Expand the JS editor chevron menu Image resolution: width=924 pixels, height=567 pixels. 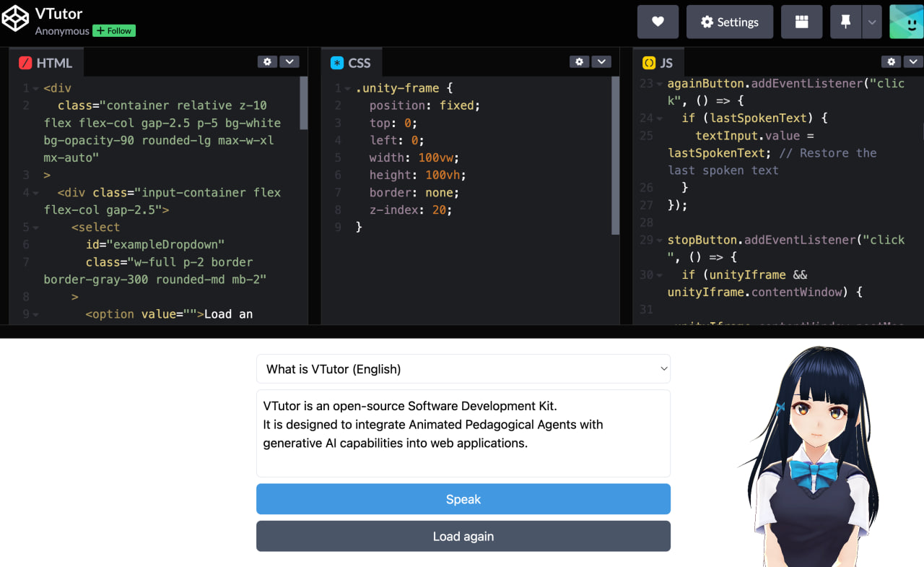913,62
